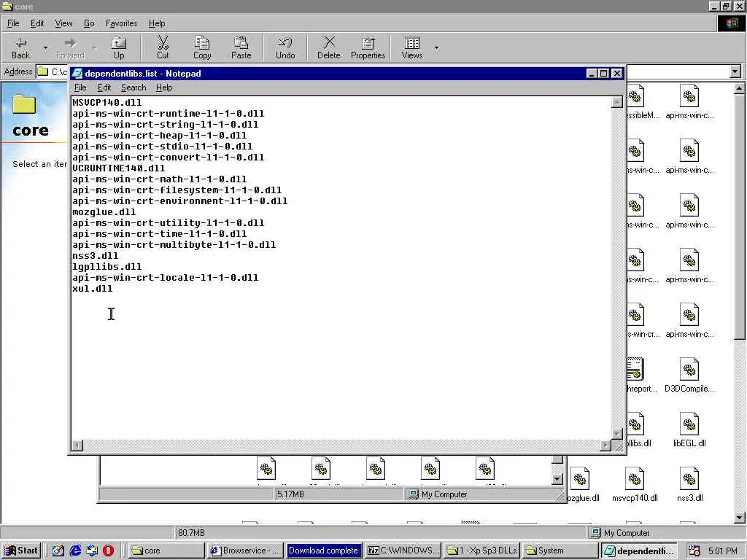Click the line 'mozglue.dll' in Notepad
Viewport: 747px width, 560px height.
pos(104,212)
